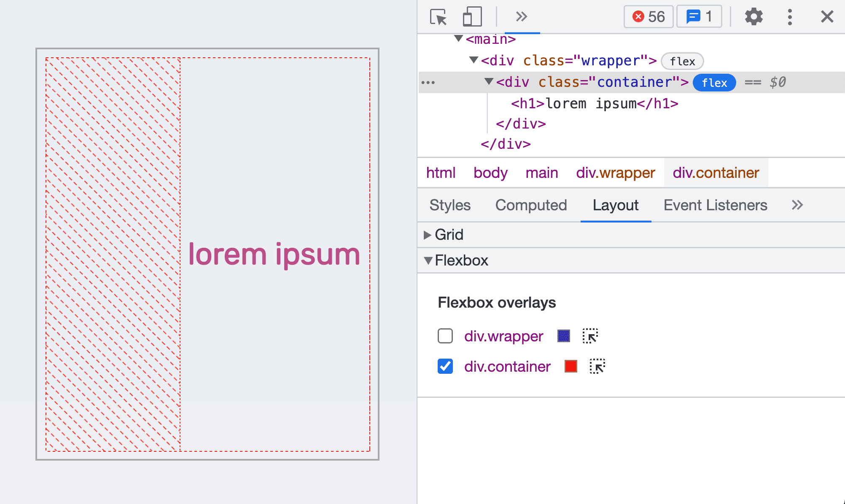Screen dimensions: 845x504
Task: Switch to the Computed tab
Action: (531, 205)
